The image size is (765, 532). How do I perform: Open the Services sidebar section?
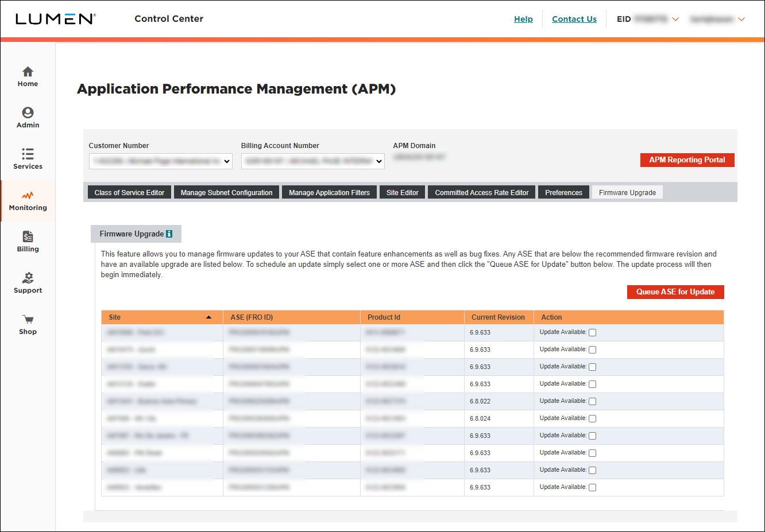pyautogui.click(x=28, y=160)
